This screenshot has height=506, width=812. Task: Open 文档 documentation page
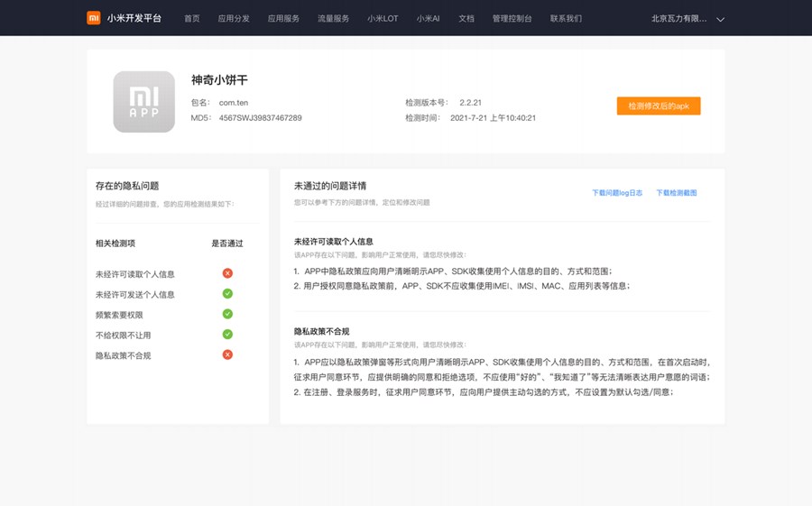click(466, 18)
